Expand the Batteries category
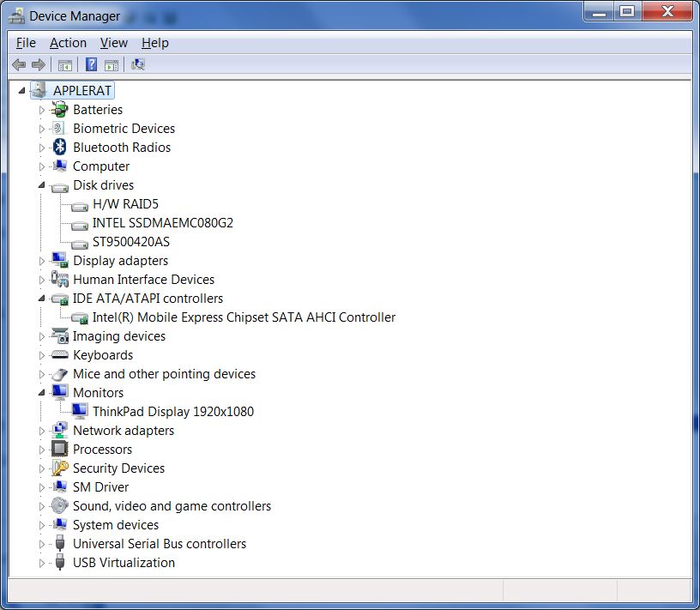Image resolution: width=700 pixels, height=610 pixels. point(41,110)
